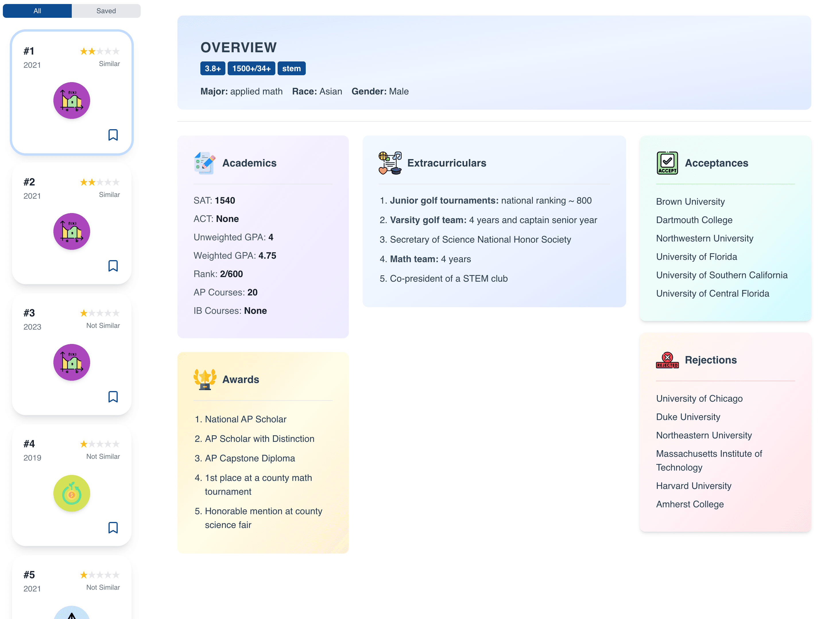Image resolution: width=840 pixels, height=619 pixels.
Task: Click the Major: applied math text
Action: [x=242, y=91]
